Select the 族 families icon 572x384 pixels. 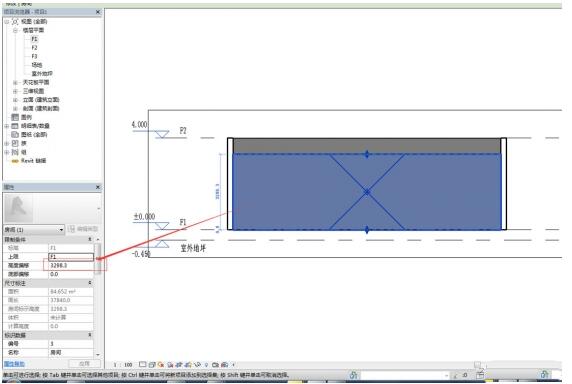[x=15, y=143]
